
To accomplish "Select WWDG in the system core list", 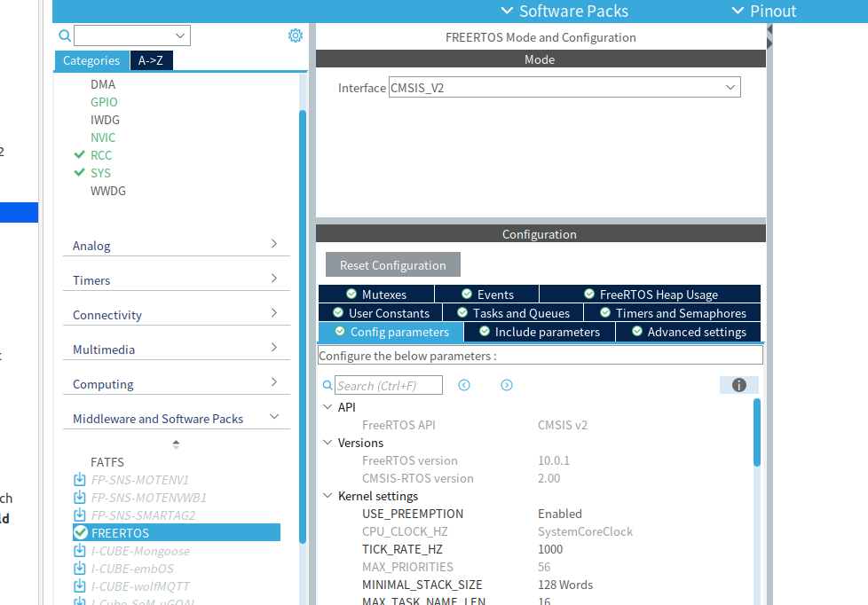I will [x=108, y=191].
